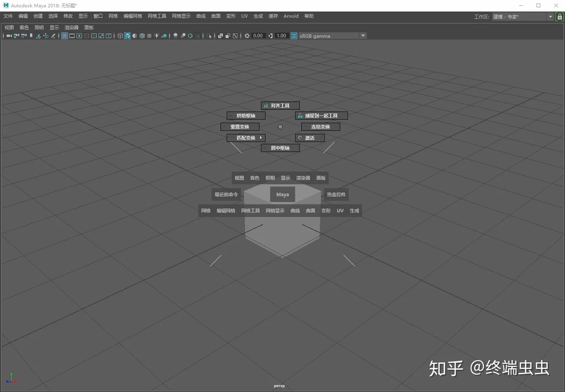Click the Isolate Select icon
The image size is (565, 392).
point(209,36)
